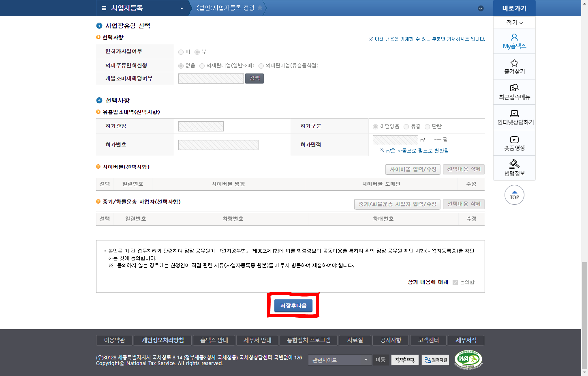Open the 개인정보처리방침 footer menu
Viewport: 588px width, 376px height.
[163, 340]
